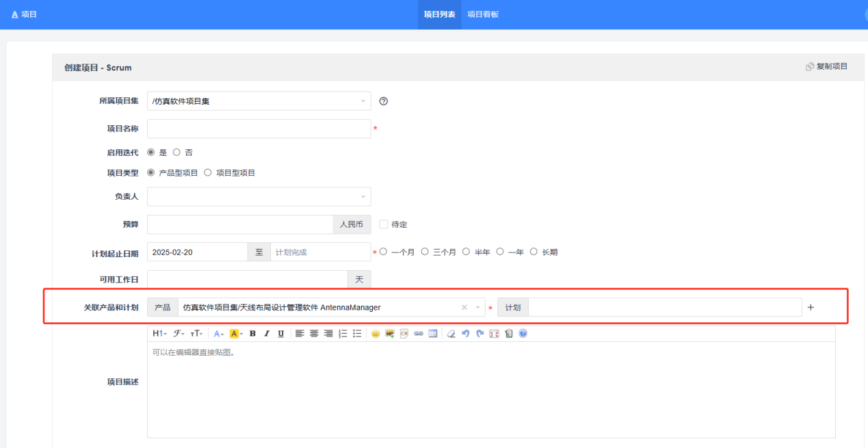868x448 pixels.
Task: Open the emoticon picker
Action: point(376,334)
